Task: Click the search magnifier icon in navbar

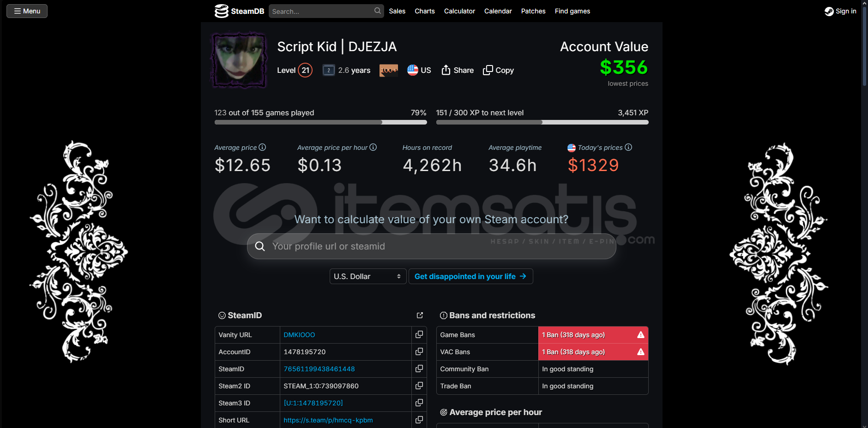Action: 378,11
